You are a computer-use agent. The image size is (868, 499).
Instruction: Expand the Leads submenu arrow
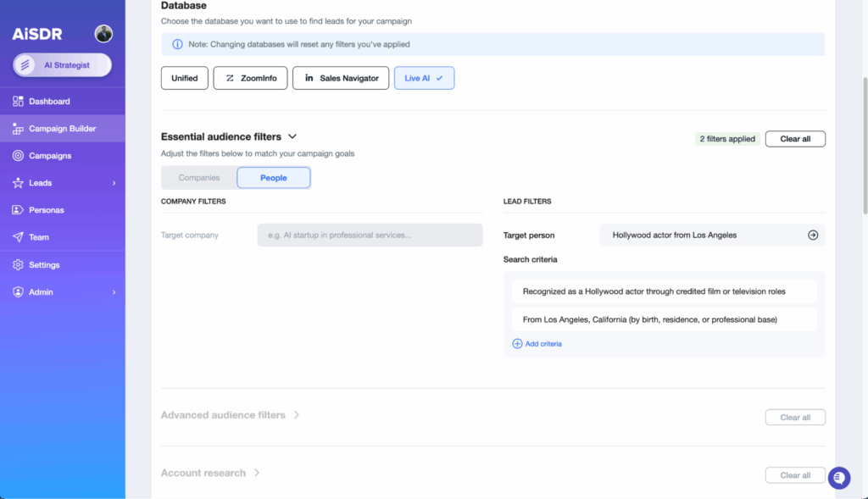(x=114, y=183)
